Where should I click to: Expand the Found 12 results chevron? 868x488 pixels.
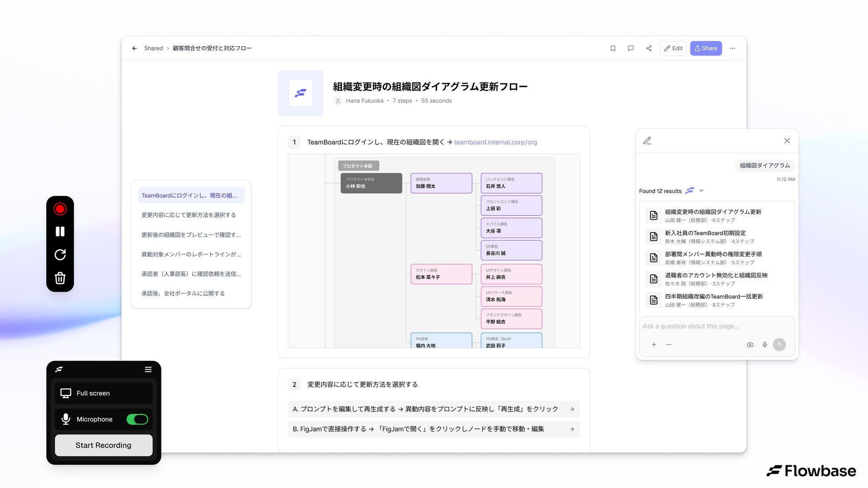coord(701,190)
